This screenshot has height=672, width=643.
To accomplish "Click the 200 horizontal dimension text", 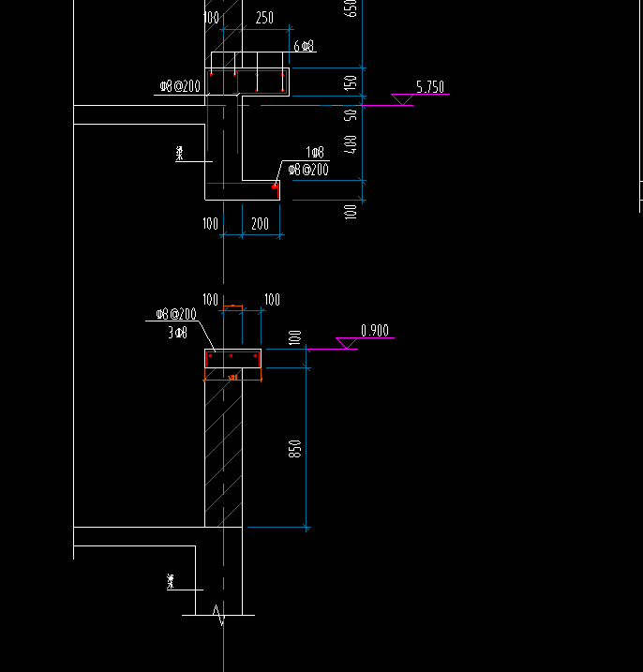I will point(260,224).
